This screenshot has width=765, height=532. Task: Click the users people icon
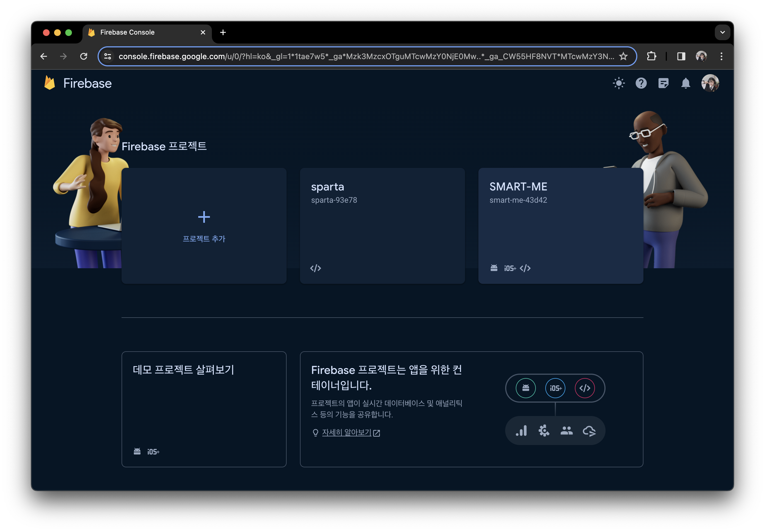[x=567, y=431]
